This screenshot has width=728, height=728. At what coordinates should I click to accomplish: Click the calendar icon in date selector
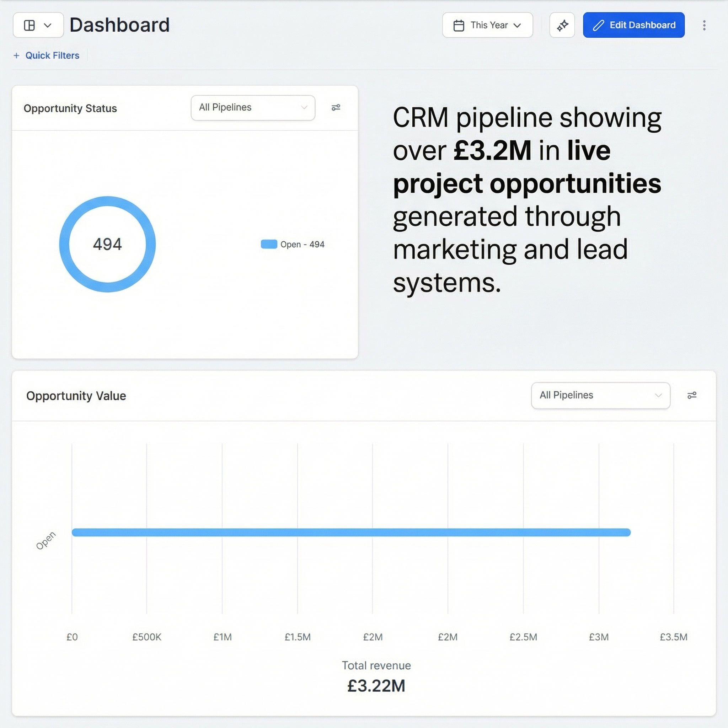459,25
